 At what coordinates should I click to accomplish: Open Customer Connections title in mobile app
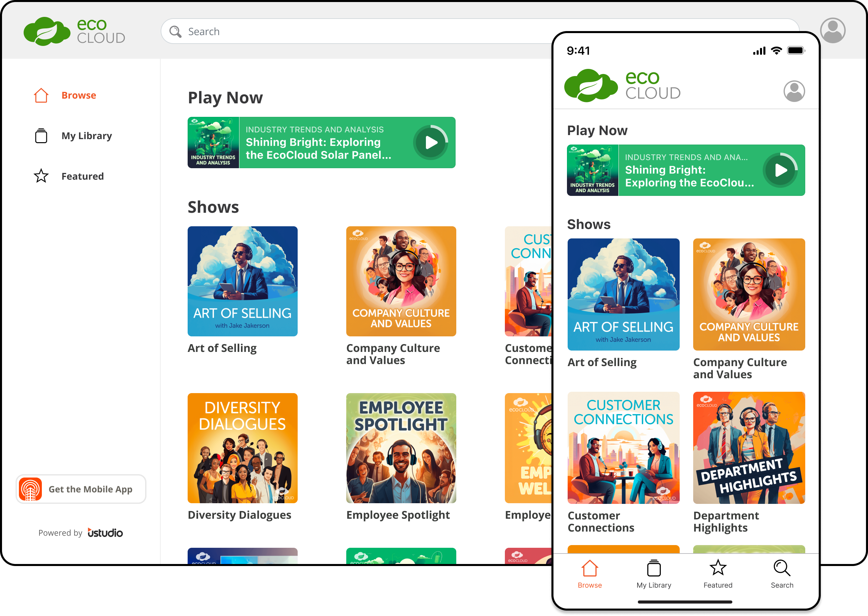[x=601, y=521]
